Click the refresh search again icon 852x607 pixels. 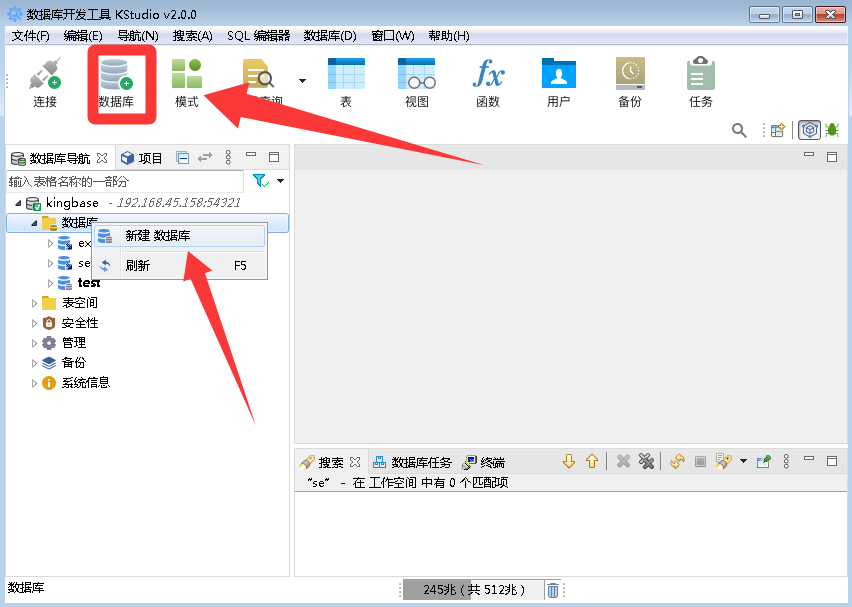[677, 461]
